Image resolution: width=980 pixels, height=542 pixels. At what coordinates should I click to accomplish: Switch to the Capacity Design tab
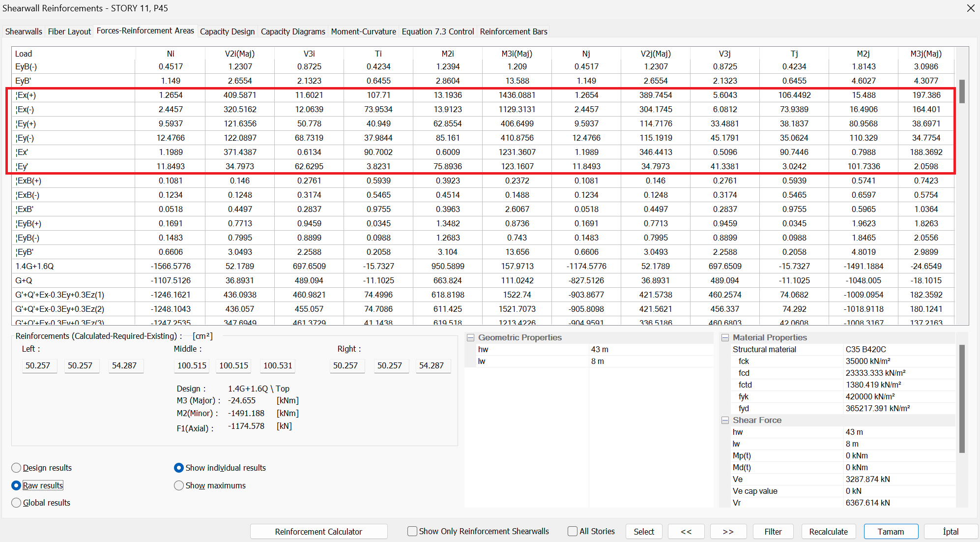pos(227,31)
